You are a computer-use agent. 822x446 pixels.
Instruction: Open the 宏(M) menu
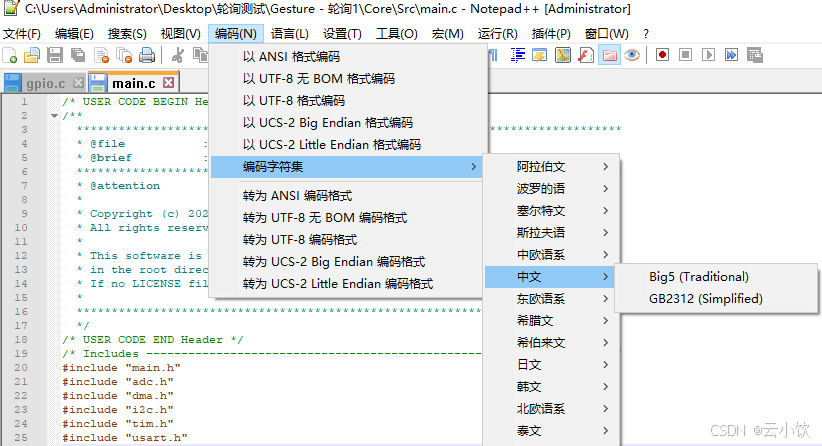[447, 34]
